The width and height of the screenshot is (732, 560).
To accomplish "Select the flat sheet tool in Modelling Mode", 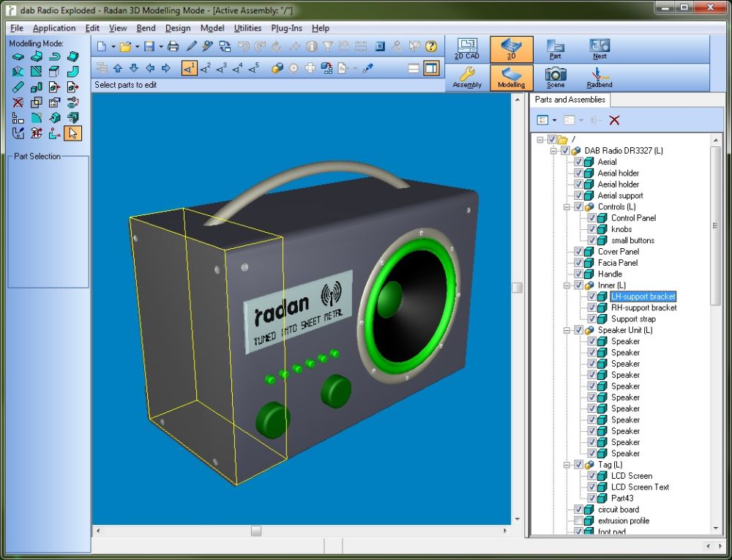I will (18, 56).
